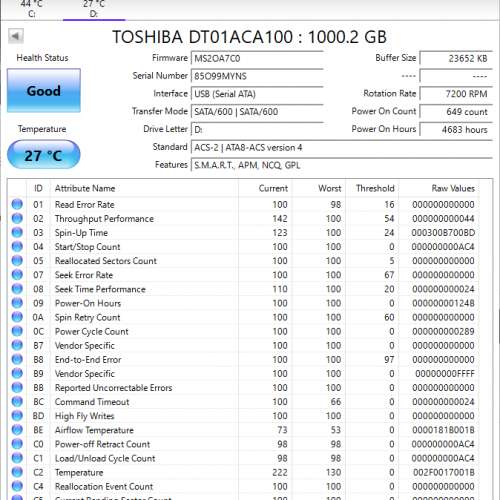Click the Interface field USB (Serial ATA)
The height and width of the screenshot is (500, 500).
[x=257, y=94]
